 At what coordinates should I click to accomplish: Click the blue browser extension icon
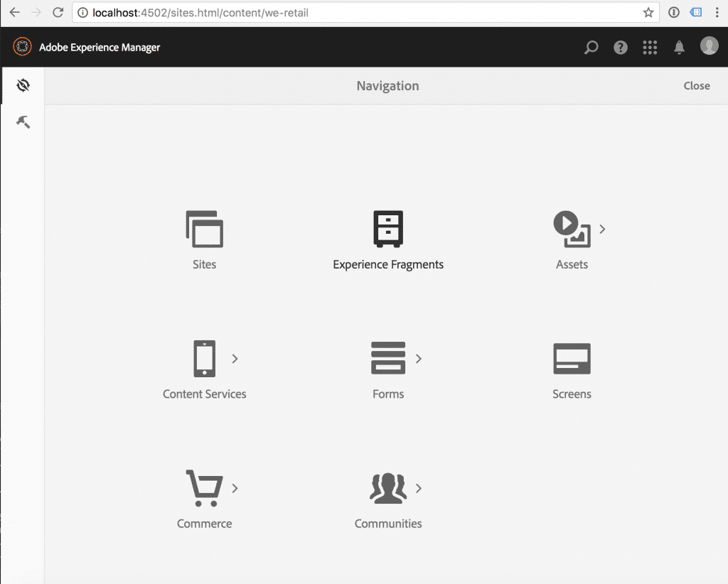pyautogui.click(x=695, y=13)
